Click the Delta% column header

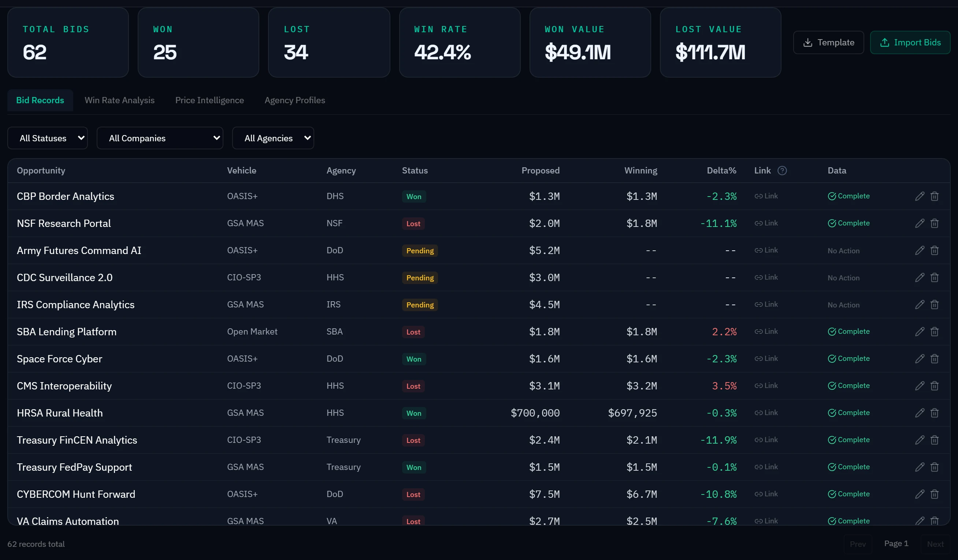[721, 171]
